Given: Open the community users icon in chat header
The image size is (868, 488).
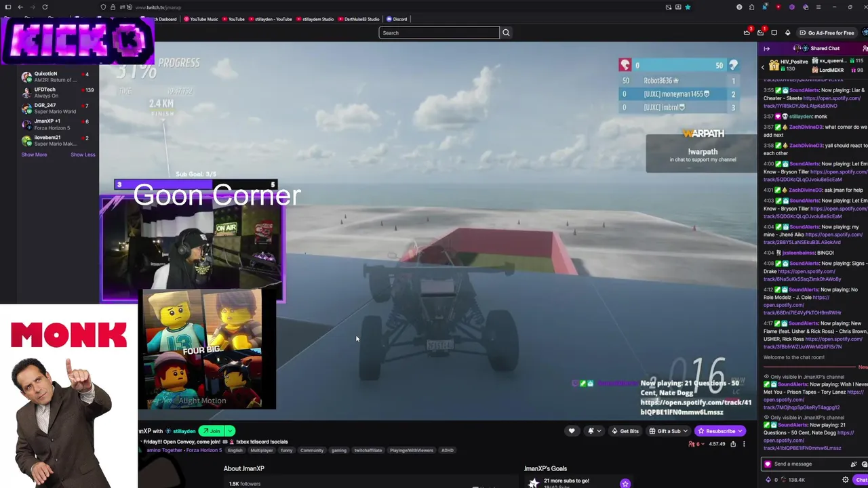Looking at the screenshot, I should coord(865,48).
